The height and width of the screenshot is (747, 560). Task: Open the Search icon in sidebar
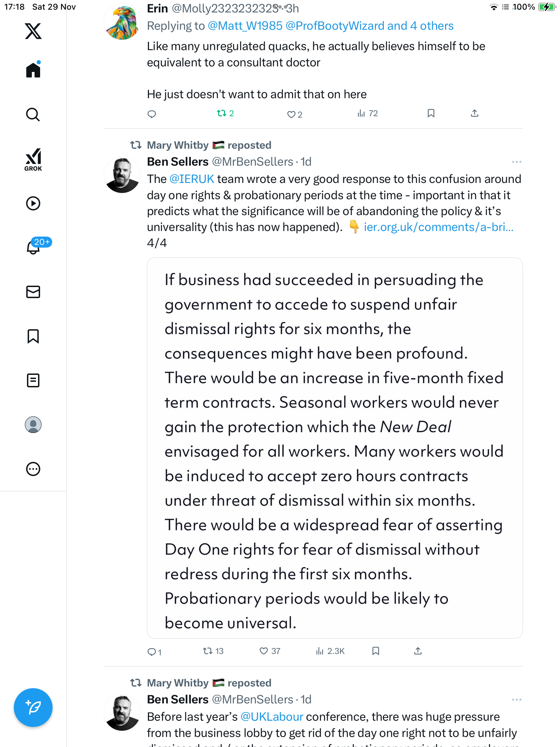(x=33, y=114)
